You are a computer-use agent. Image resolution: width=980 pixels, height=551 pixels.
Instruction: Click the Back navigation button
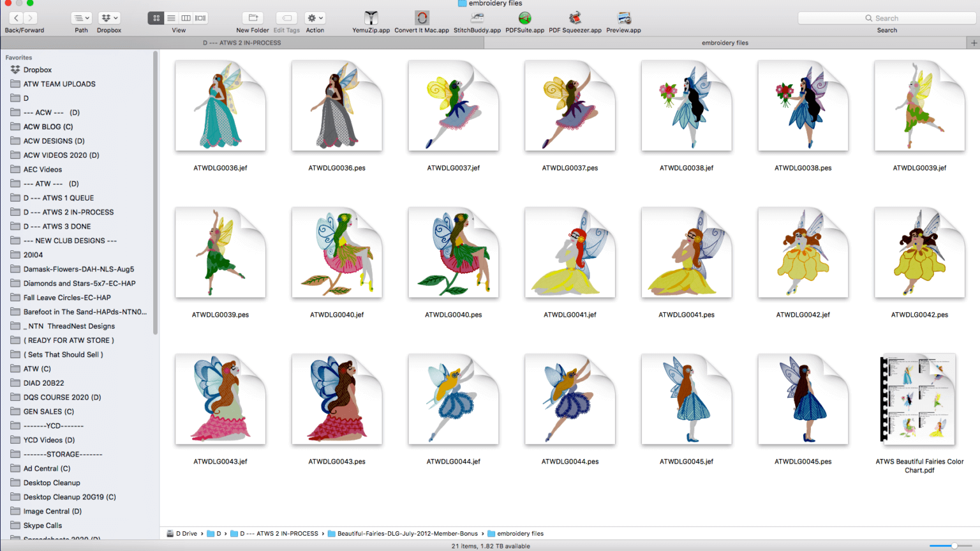[x=15, y=18]
